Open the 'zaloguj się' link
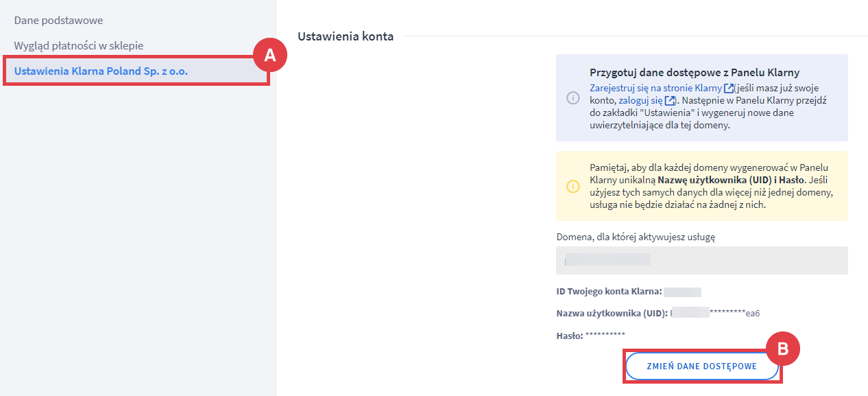The height and width of the screenshot is (396, 868). click(641, 100)
